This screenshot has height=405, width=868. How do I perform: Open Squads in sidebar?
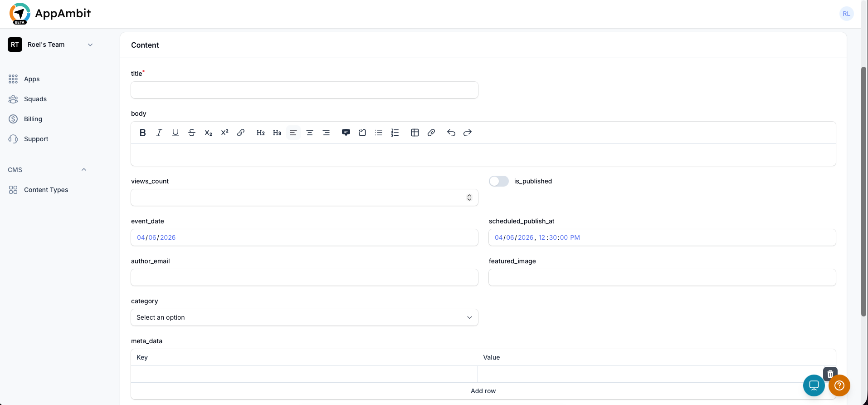point(35,99)
